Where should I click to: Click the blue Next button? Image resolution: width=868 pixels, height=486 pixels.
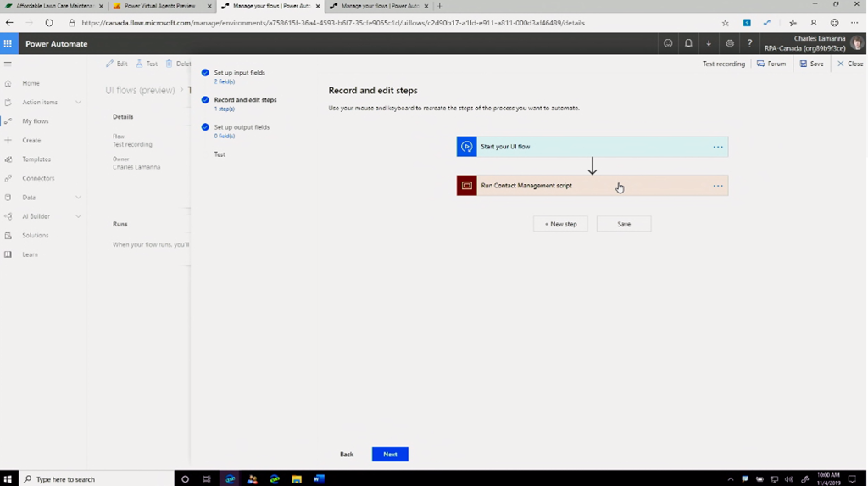coord(390,455)
